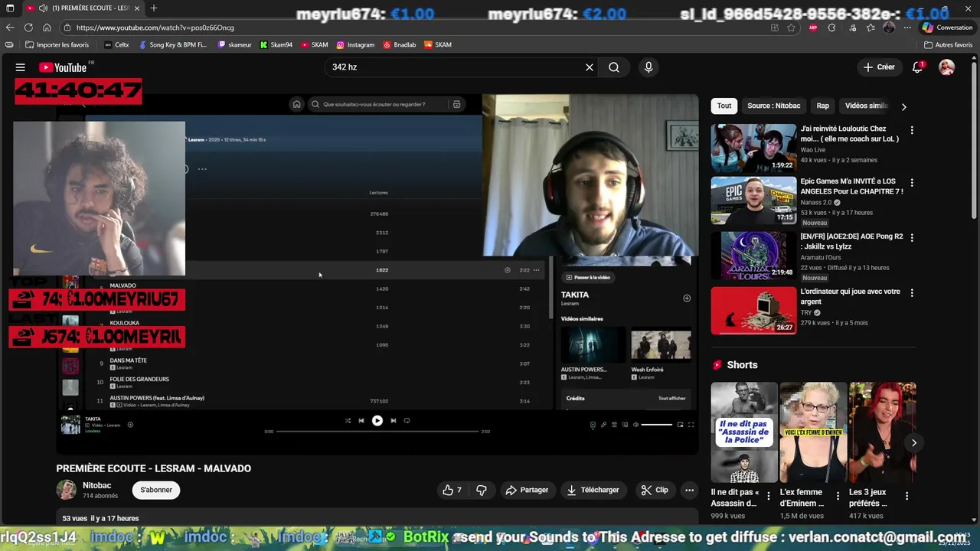Image resolution: width=980 pixels, height=551 pixels.
Task: Dislike the video
Action: click(482, 490)
